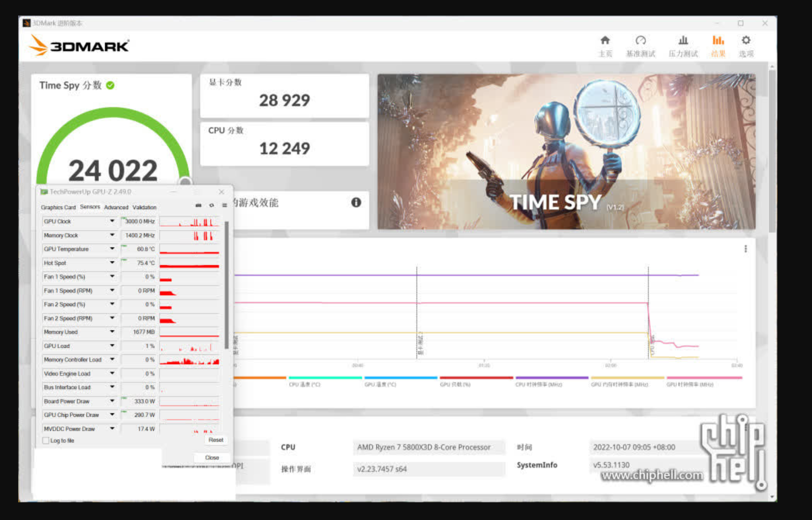Open the Fan 2 Speed (RPM) dropdown

pos(112,318)
